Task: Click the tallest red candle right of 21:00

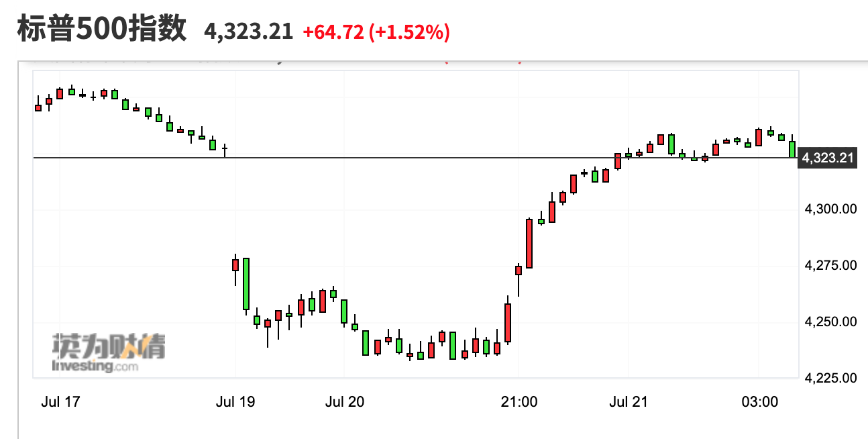Action: [x=529, y=243]
